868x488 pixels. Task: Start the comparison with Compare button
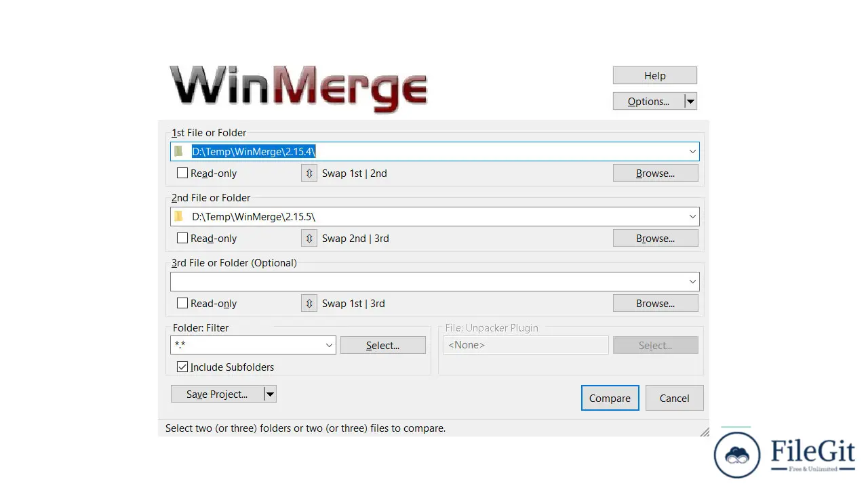pyautogui.click(x=610, y=399)
